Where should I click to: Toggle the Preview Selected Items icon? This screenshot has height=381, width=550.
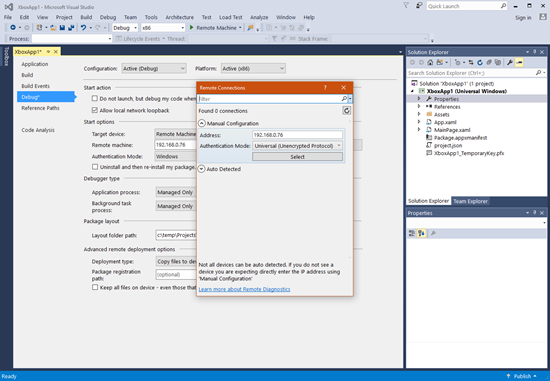[519, 62]
